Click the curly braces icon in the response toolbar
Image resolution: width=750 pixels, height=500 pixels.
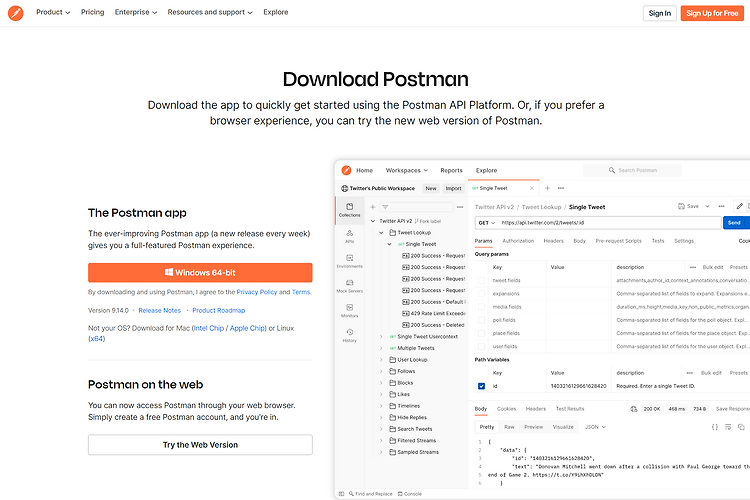pos(715,427)
